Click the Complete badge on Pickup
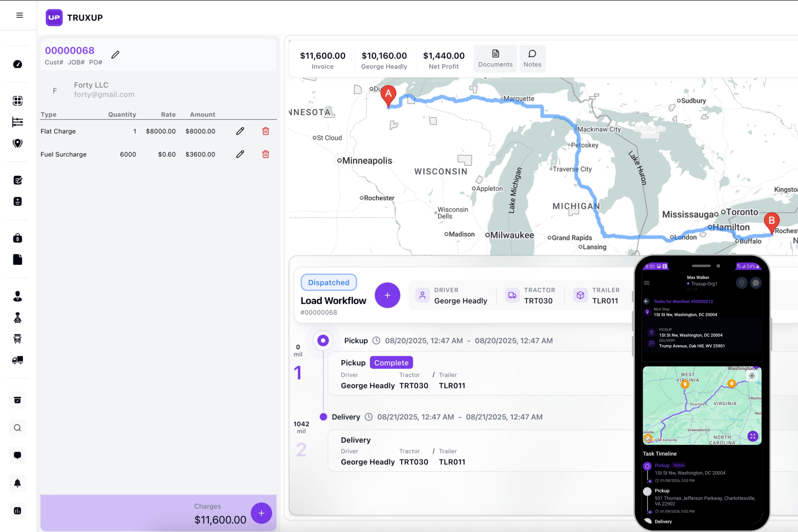Viewport: 798px width, 532px height. 391,363
